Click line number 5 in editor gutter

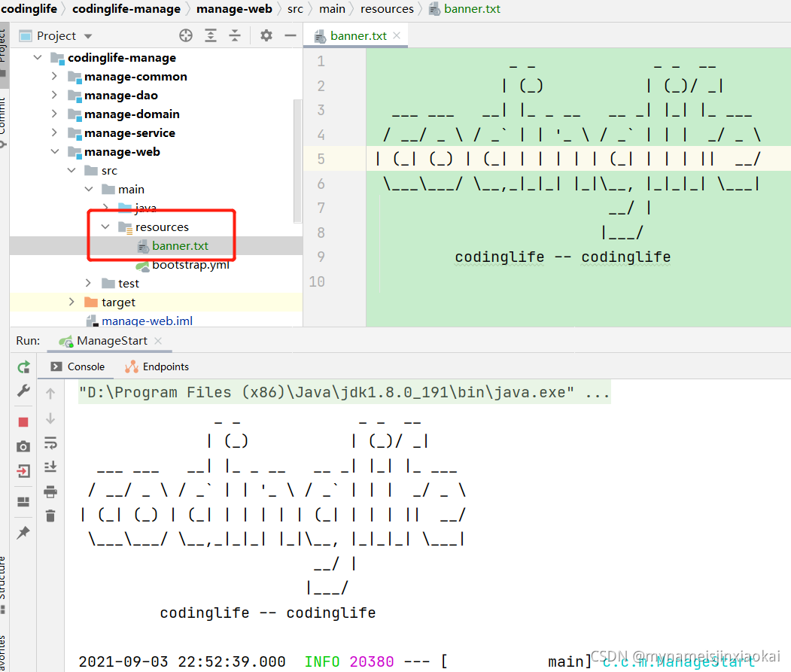click(x=321, y=159)
